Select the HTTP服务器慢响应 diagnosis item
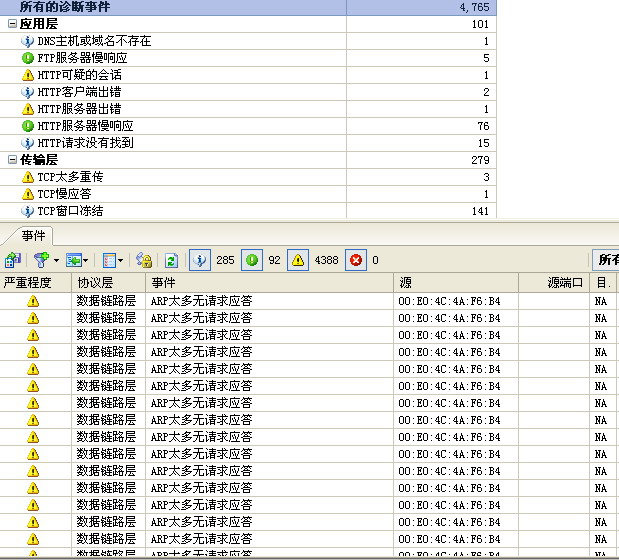This screenshot has height=560, width=619. pyautogui.click(x=85, y=126)
